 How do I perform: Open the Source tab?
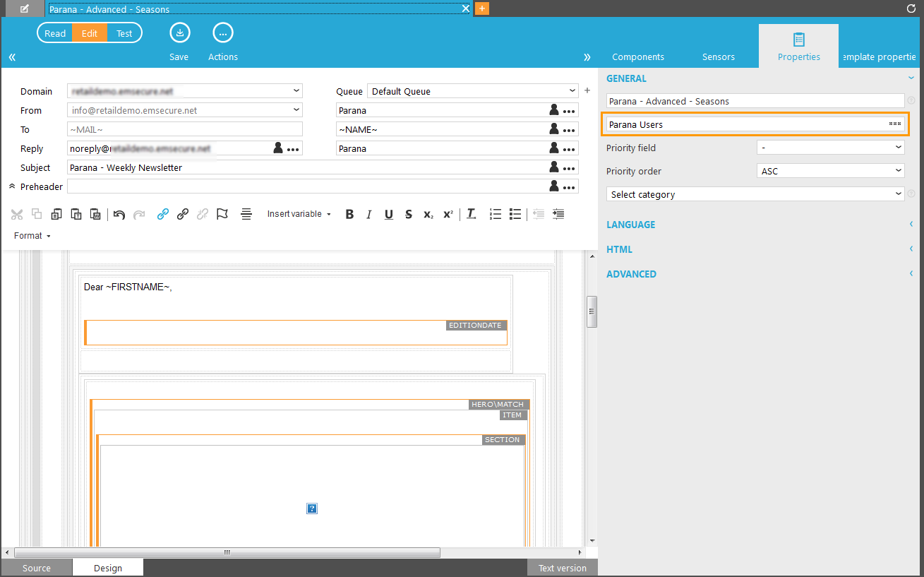pyautogui.click(x=37, y=568)
